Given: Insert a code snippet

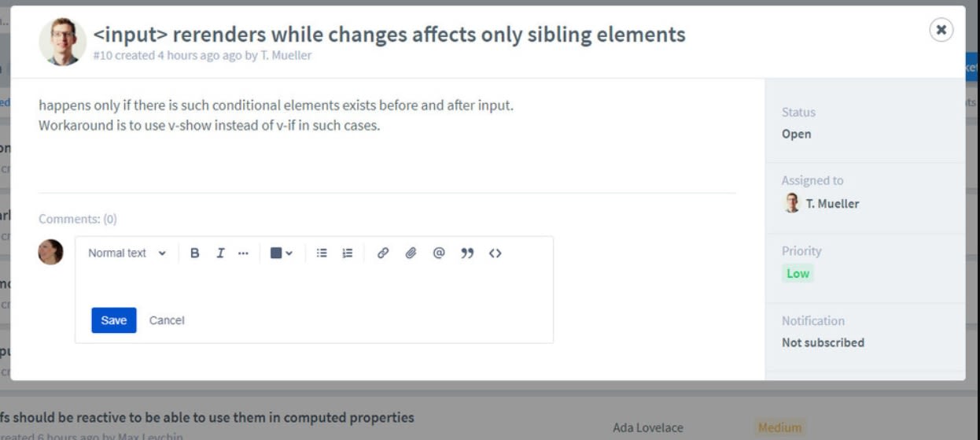Looking at the screenshot, I should click(x=496, y=253).
